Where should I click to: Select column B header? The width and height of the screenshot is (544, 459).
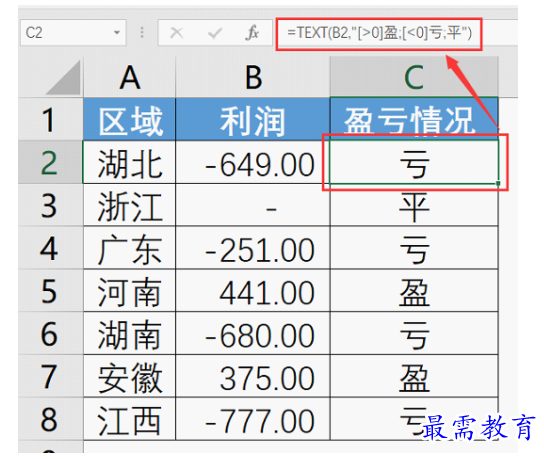pos(253,77)
